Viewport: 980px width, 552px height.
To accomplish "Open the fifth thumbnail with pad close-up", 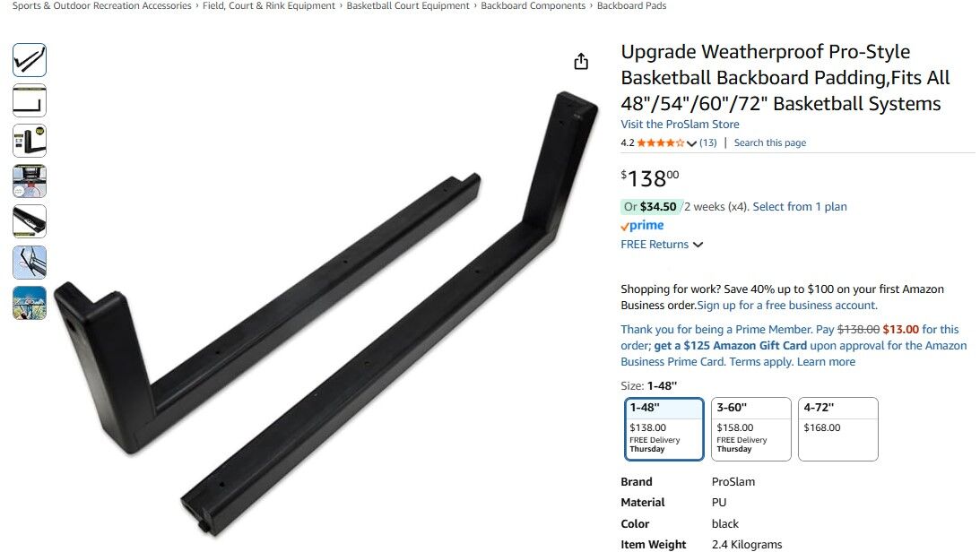I will click(30, 221).
